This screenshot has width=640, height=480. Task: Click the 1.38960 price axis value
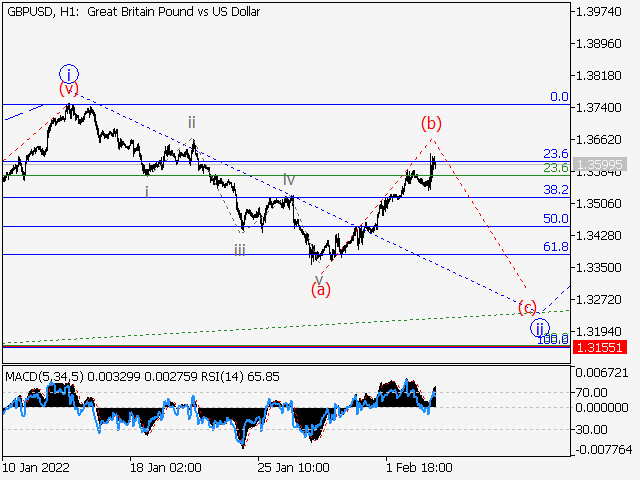click(x=598, y=44)
